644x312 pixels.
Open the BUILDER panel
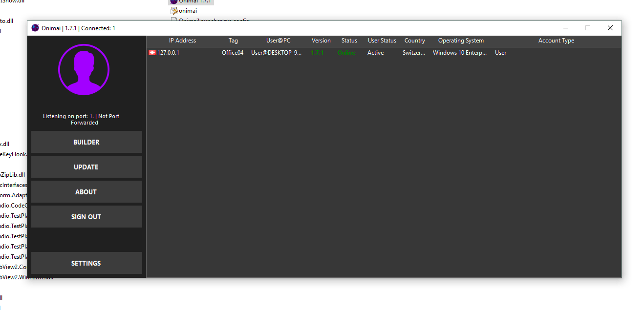point(86,142)
